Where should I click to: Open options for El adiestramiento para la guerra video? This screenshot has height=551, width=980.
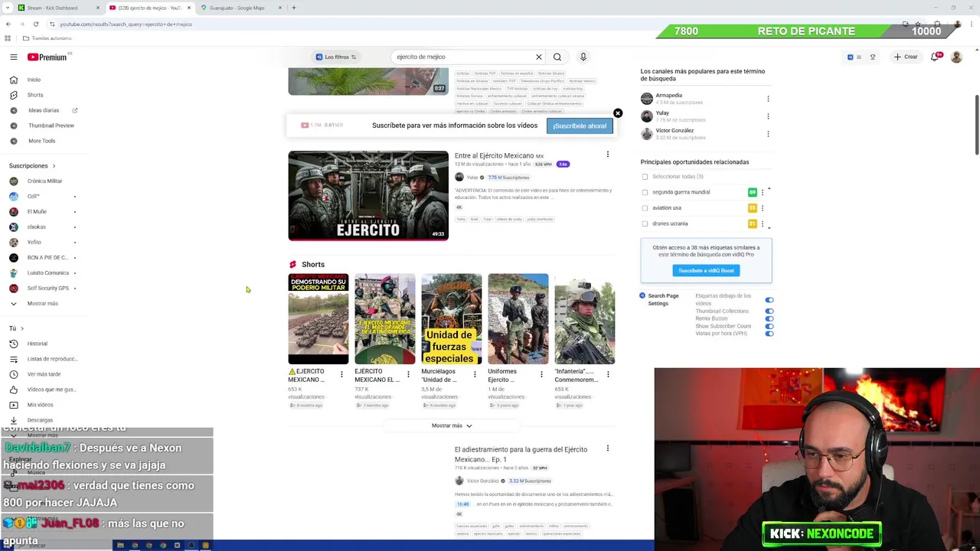[x=608, y=448]
